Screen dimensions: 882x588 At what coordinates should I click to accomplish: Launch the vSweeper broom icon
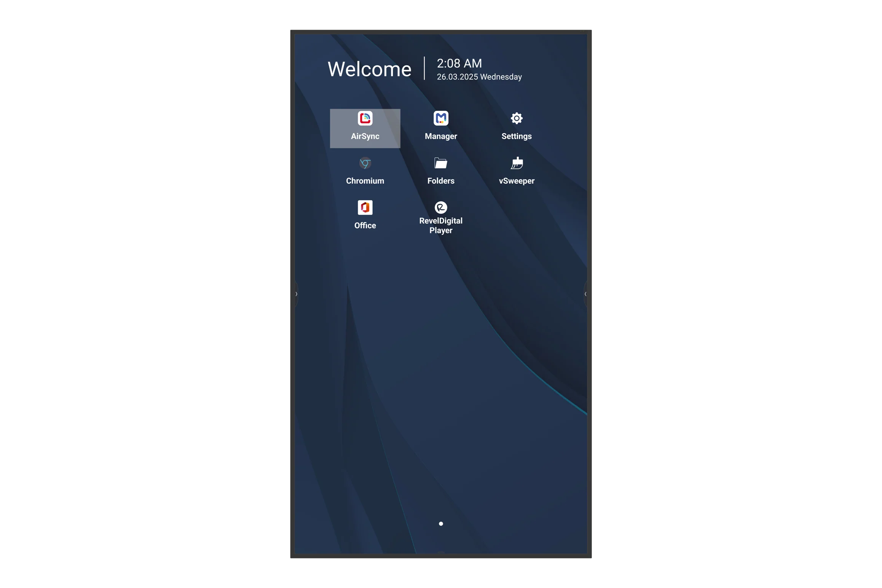click(x=517, y=163)
